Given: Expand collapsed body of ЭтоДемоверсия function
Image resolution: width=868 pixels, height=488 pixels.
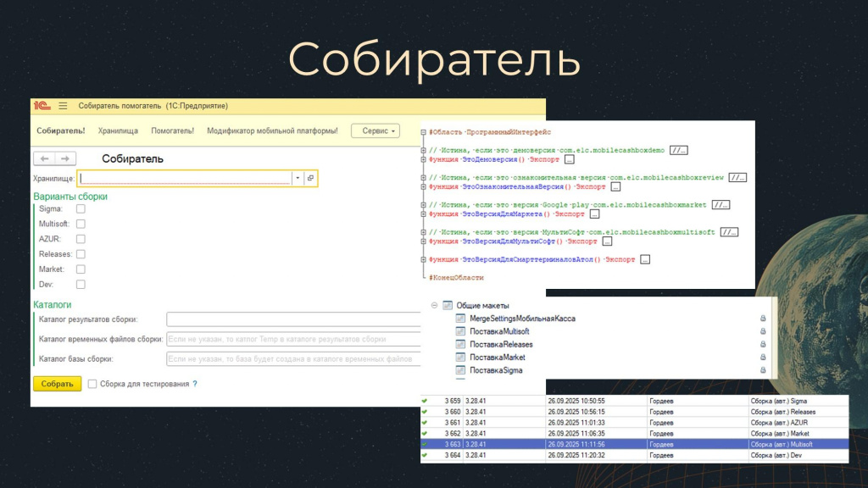Looking at the screenshot, I should (x=569, y=159).
